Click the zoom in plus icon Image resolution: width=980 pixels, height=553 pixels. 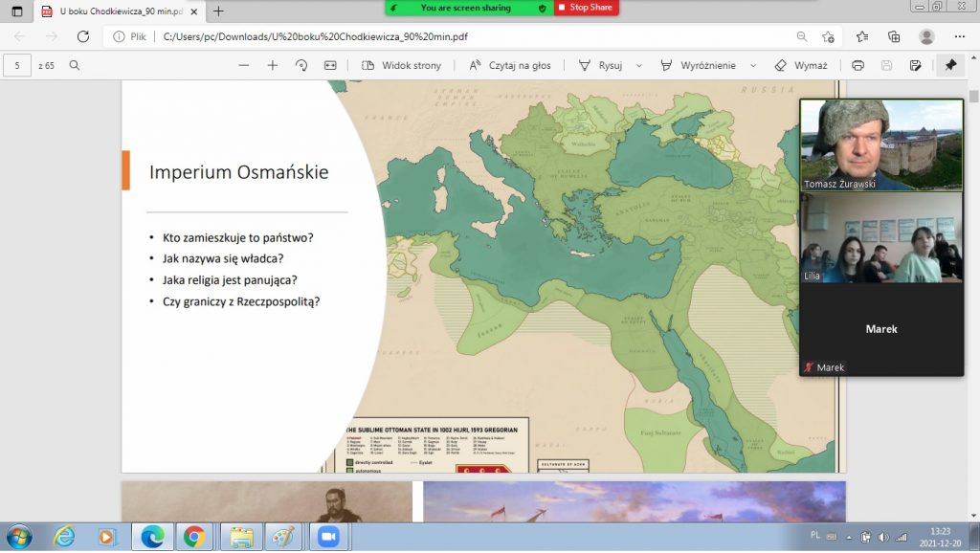click(x=273, y=65)
